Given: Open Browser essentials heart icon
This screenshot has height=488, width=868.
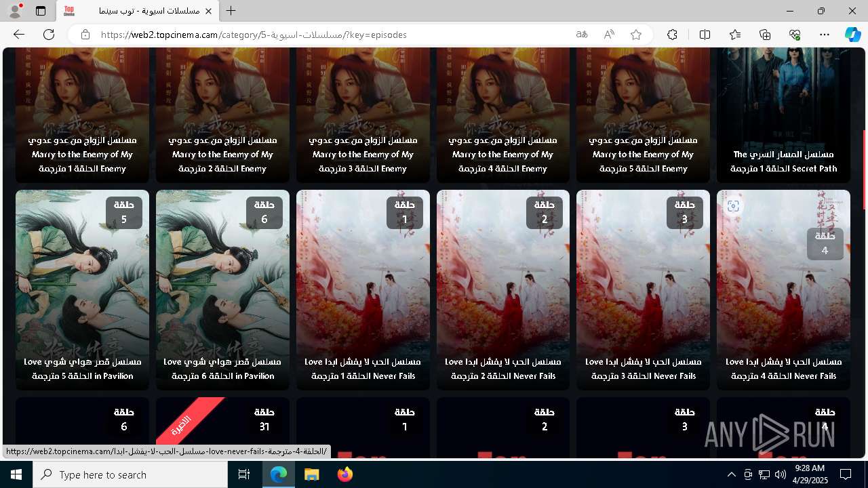Looking at the screenshot, I should tap(795, 35).
